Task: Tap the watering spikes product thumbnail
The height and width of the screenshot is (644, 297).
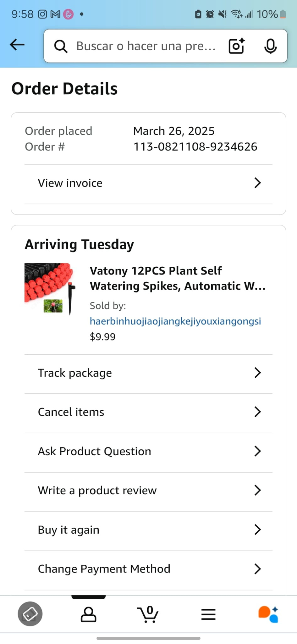Action: (x=50, y=289)
